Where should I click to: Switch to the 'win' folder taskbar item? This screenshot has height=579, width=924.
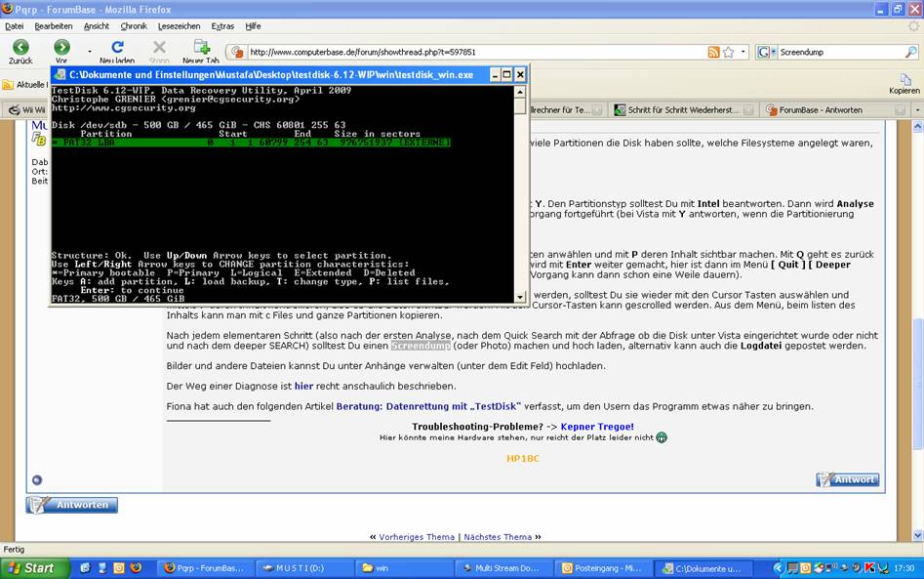click(404, 568)
